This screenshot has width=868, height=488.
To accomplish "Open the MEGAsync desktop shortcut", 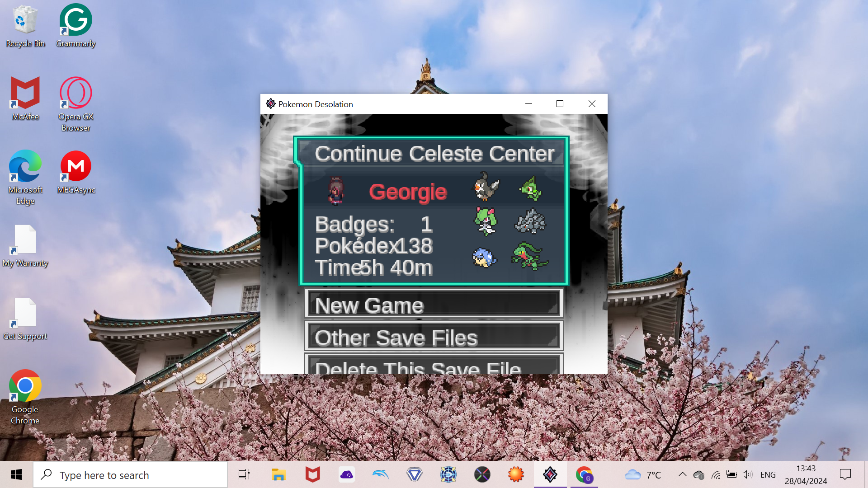I will [75, 173].
